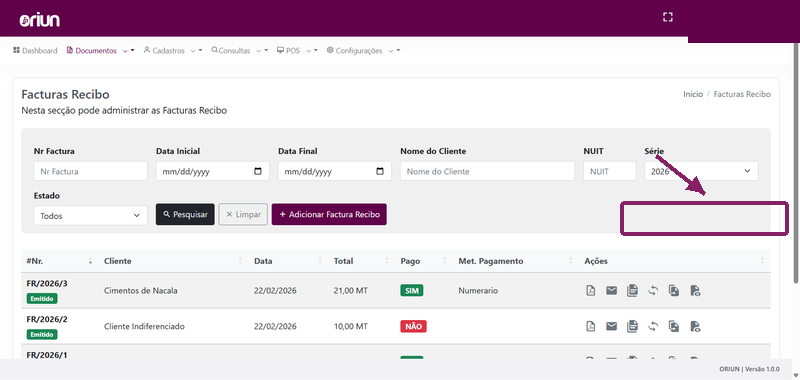Image resolution: width=800 pixels, height=380 pixels.
Task: Open calendar picker in Data Inicial
Action: coord(258,171)
